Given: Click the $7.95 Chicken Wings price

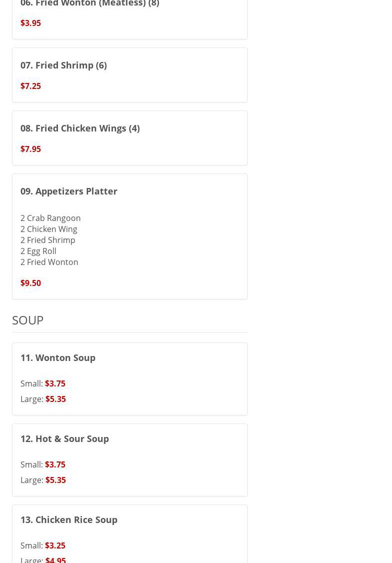Looking at the screenshot, I should point(30,149).
